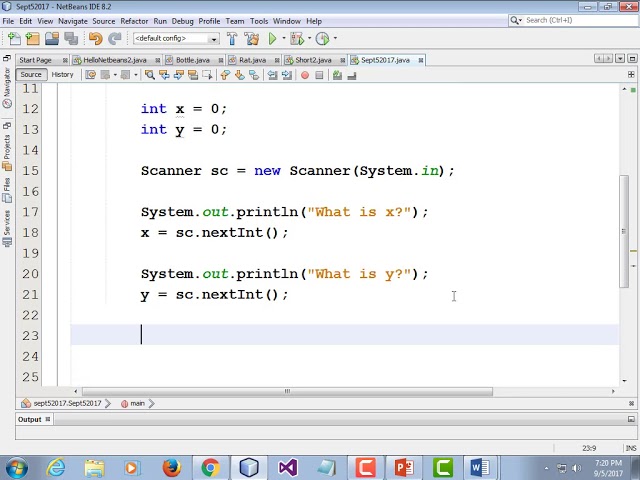The width and height of the screenshot is (640, 480).
Task: Expand the Profile Project arrow dropdown
Action: click(x=335, y=38)
